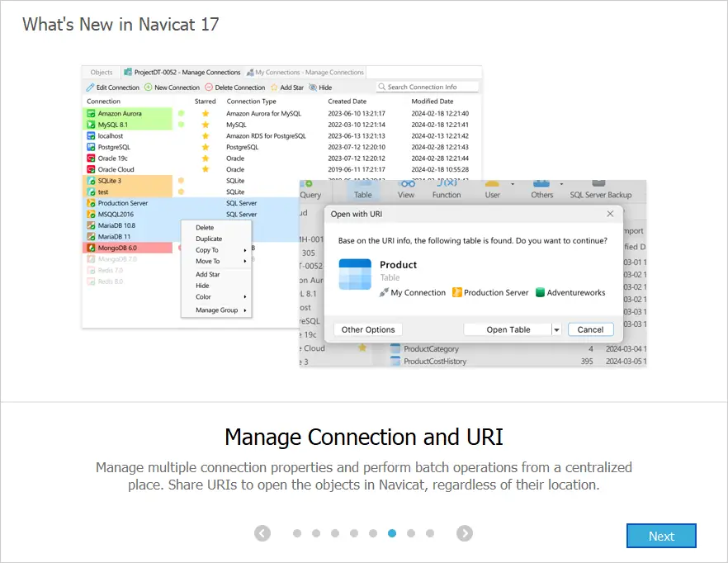Expand Manage Group submenu arrow
Screen dimensions: 728x563
point(244,310)
